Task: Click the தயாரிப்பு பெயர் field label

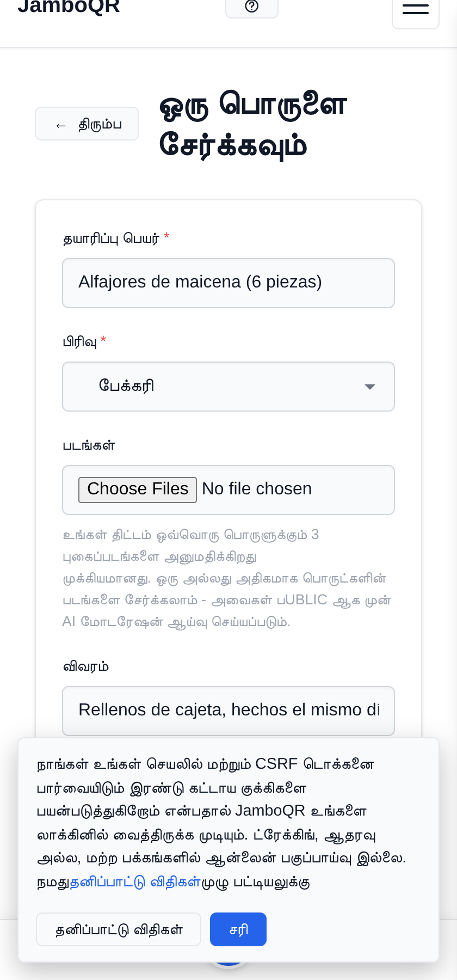Action: [x=112, y=238]
